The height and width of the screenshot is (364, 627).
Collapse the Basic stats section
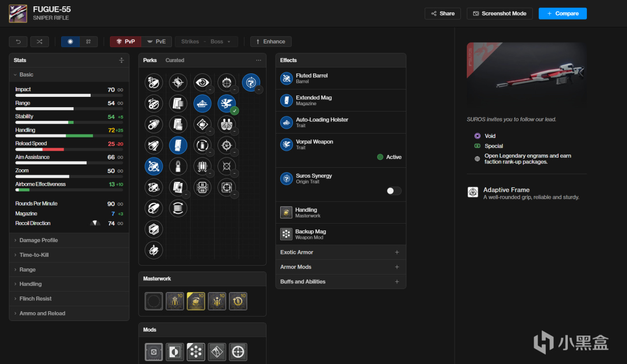pos(69,75)
